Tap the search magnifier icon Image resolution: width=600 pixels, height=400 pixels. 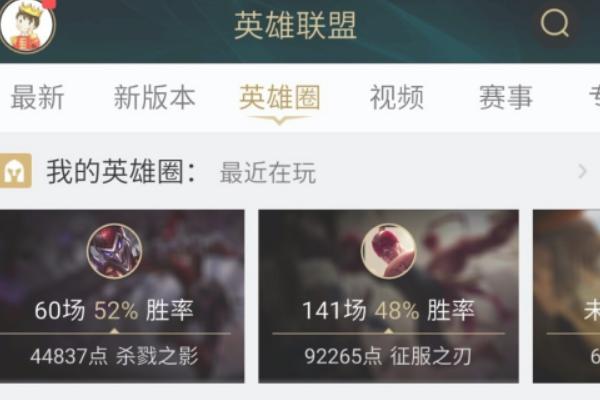(554, 23)
